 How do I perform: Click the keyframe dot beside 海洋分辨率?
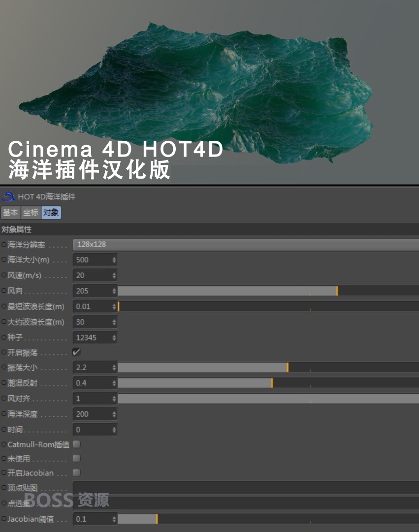coord(4,244)
